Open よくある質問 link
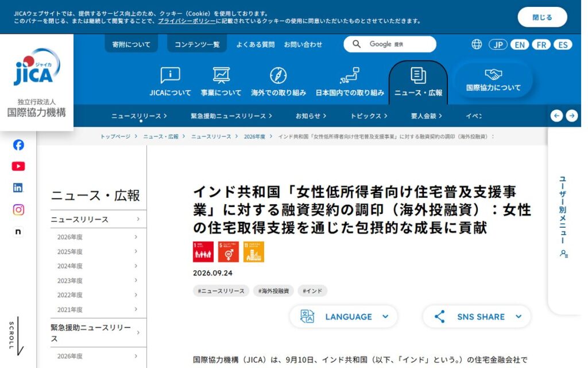Screen dimensions: 588x368 256,44
